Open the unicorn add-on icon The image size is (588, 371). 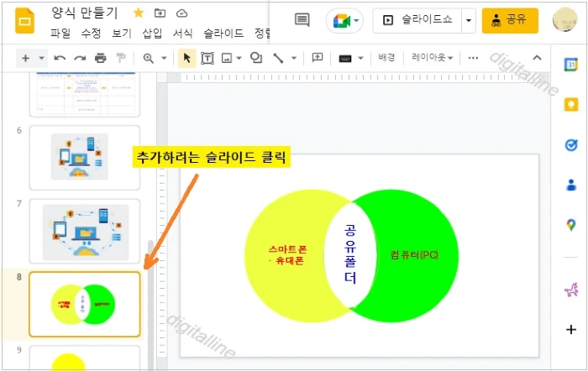pos(571,290)
